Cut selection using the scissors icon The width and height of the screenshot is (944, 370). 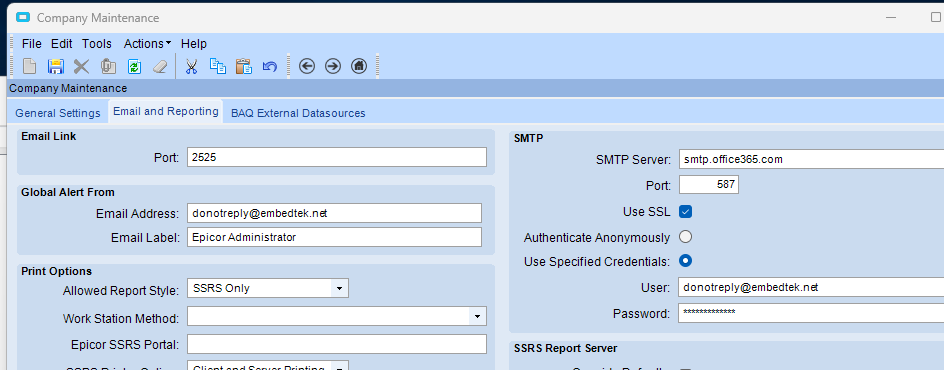[x=191, y=66]
